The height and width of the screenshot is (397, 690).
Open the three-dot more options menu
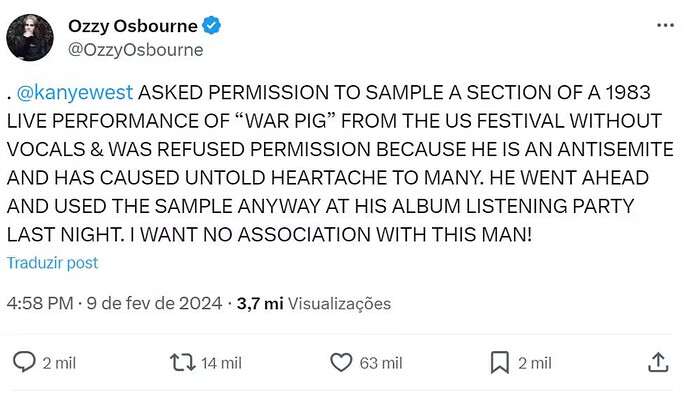pyautogui.click(x=665, y=25)
